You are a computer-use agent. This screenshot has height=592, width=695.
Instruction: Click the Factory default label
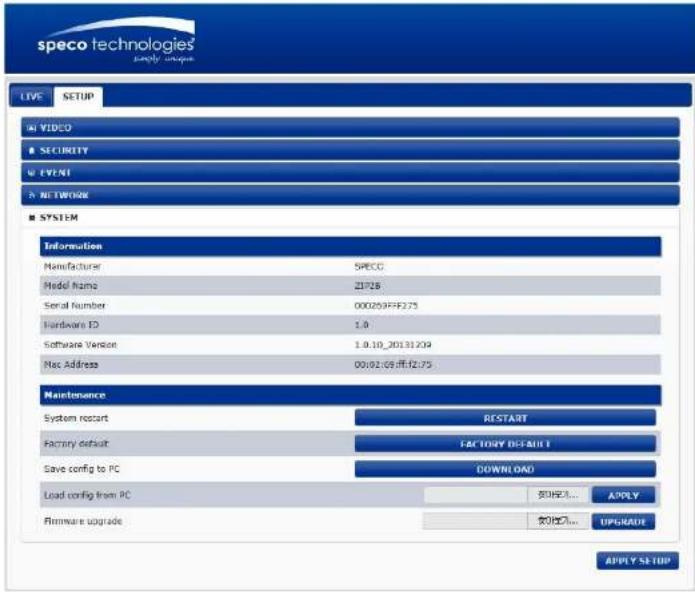[76, 444]
